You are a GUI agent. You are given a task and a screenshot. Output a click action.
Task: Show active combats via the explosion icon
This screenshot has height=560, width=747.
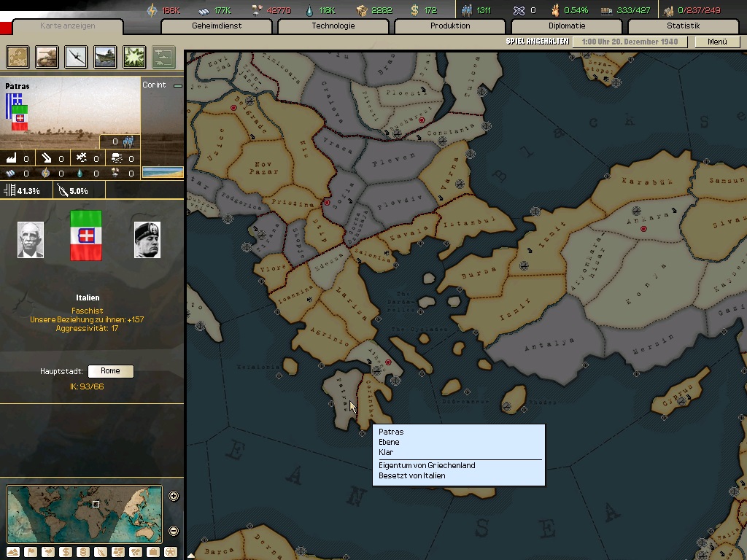[x=134, y=56]
